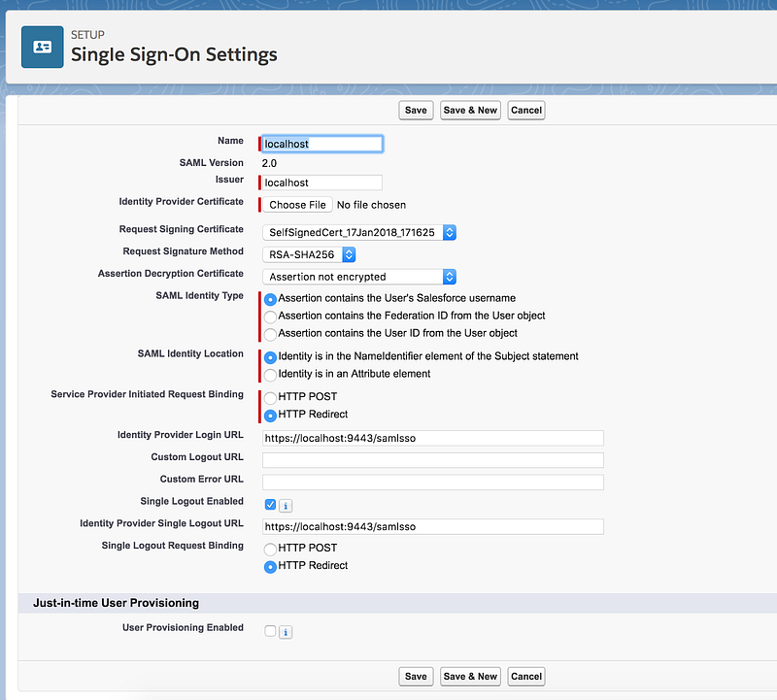This screenshot has width=777, height=700.
Task: Uncheck the Single Logout Enabled checkbox
Action: pyautogui.click(x=270, y=504)
